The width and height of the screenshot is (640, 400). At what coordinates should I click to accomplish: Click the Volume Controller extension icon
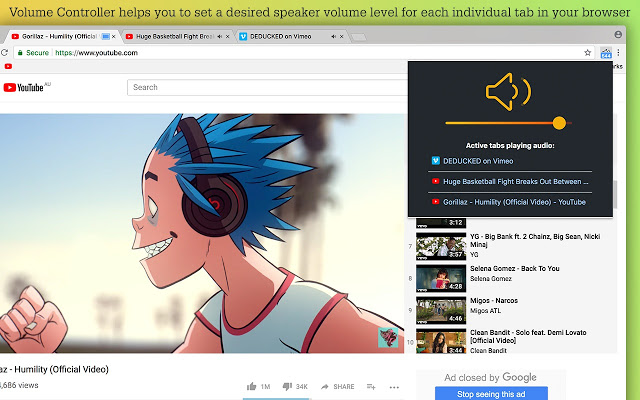click(606, 53)
